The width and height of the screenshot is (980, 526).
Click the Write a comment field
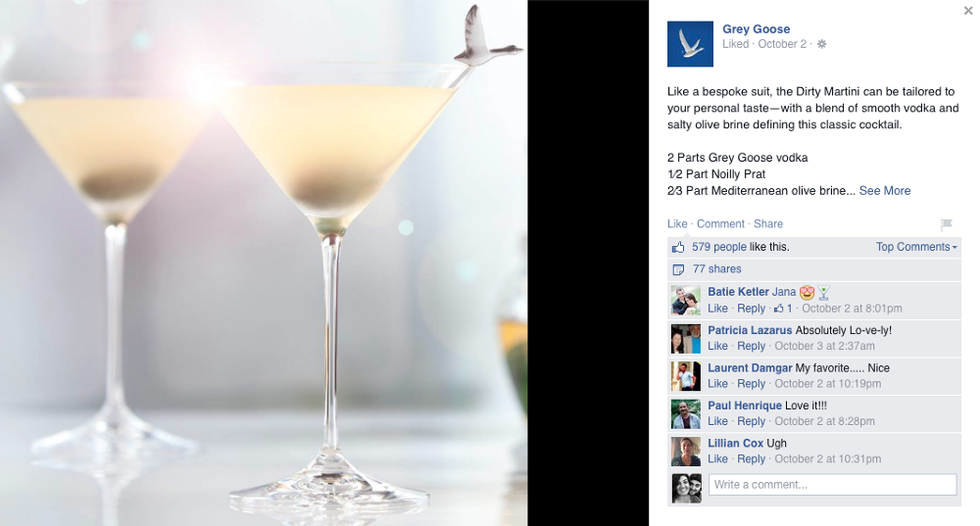click(832, 485)
